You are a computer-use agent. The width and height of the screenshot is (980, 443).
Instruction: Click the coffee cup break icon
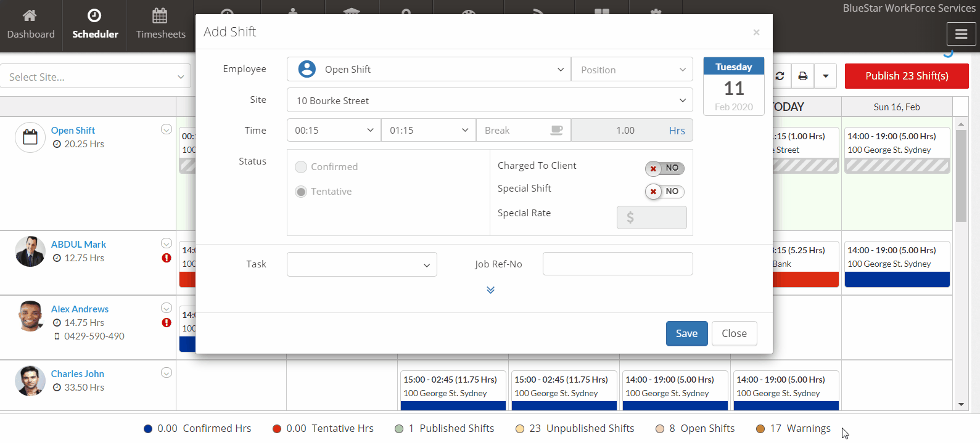tap(556, 130)
